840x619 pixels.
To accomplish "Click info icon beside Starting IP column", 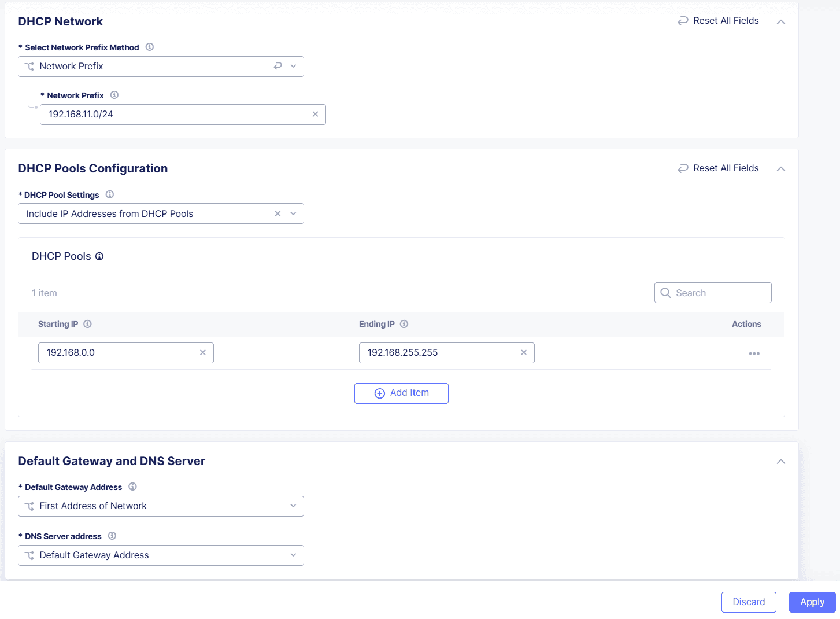I will pyautogui.click(x=88, y=324).
